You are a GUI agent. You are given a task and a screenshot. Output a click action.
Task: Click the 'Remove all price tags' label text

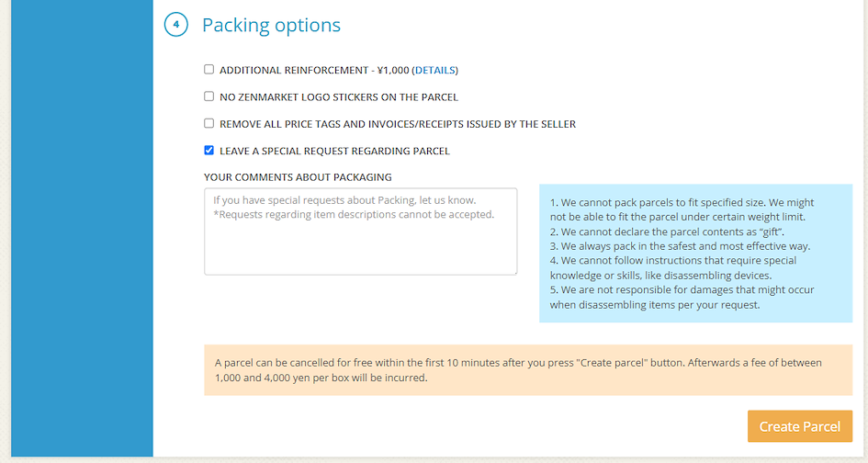tap(397, 124)
